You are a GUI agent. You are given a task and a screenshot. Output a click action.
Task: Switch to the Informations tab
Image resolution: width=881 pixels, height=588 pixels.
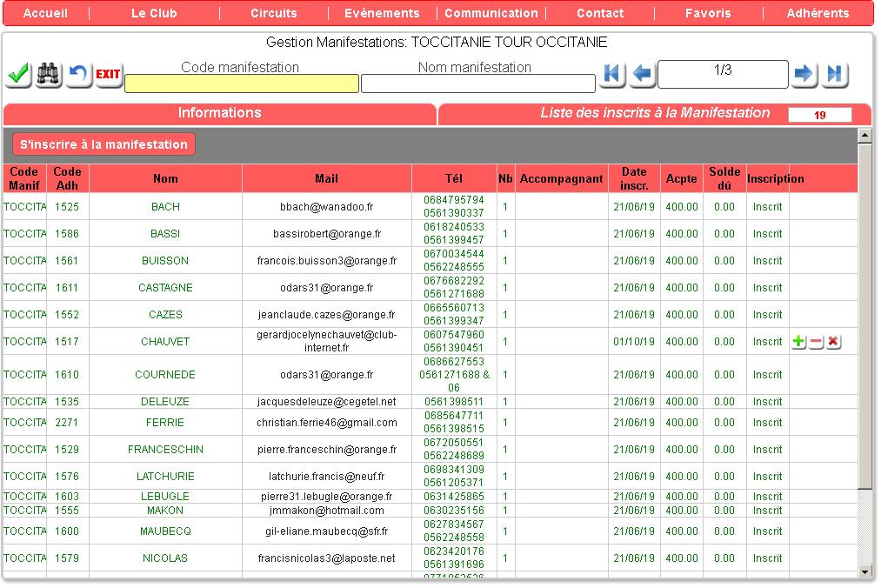pyautogui.click(x=220, y=114)
